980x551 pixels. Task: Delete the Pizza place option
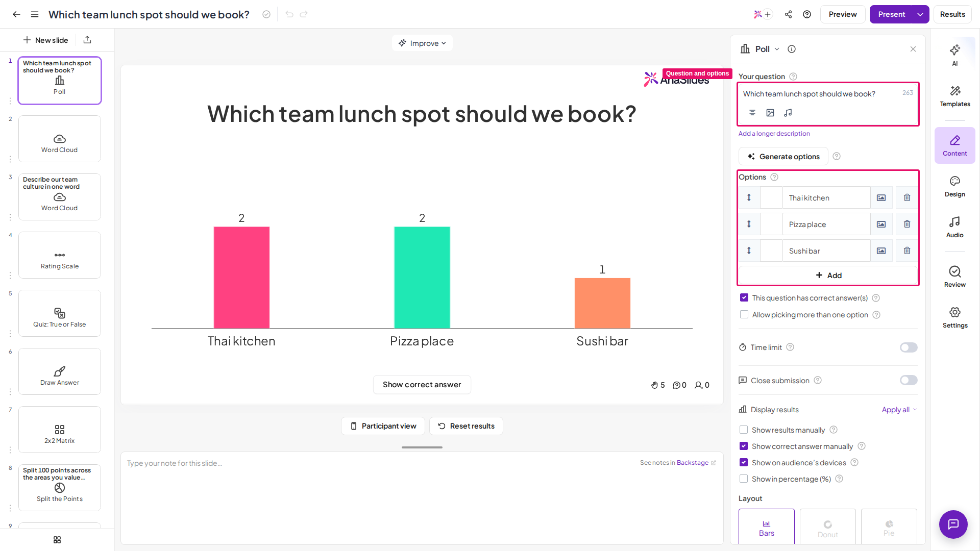coord(907,224)
